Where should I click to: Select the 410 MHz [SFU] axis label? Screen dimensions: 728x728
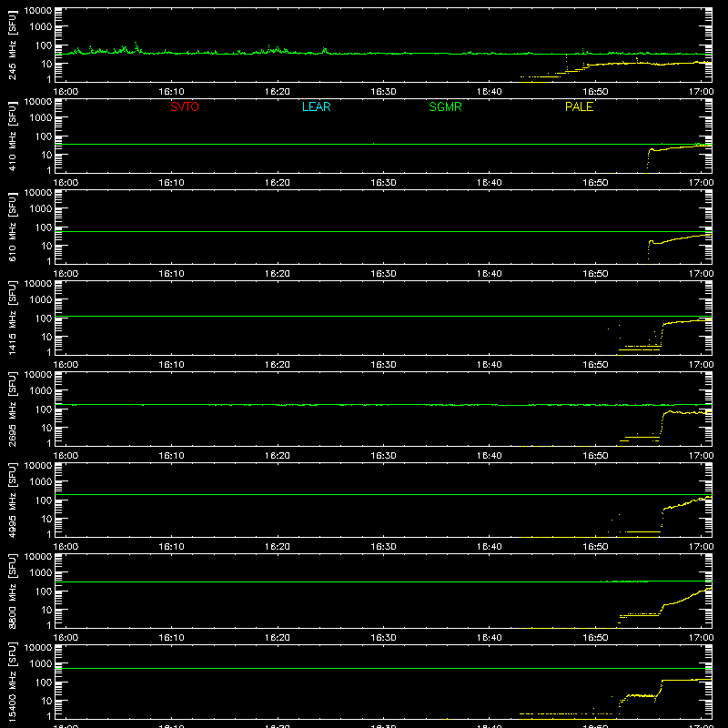point(13,136)
